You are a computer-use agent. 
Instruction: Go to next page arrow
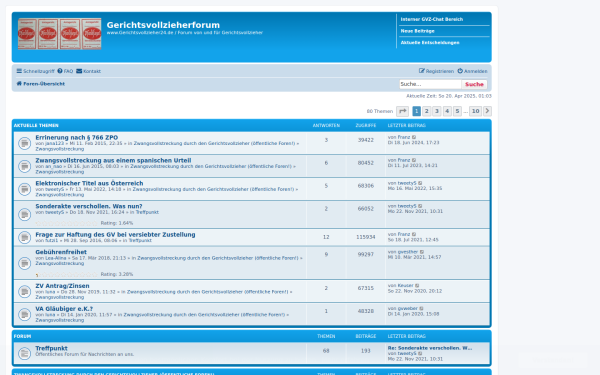(487, 111)
